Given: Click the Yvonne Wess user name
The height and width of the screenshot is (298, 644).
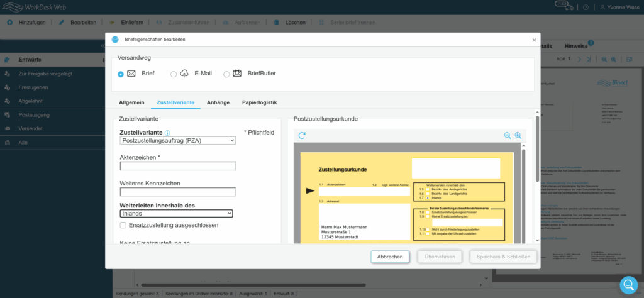Looking at the screenshot, I should [625, 7].
